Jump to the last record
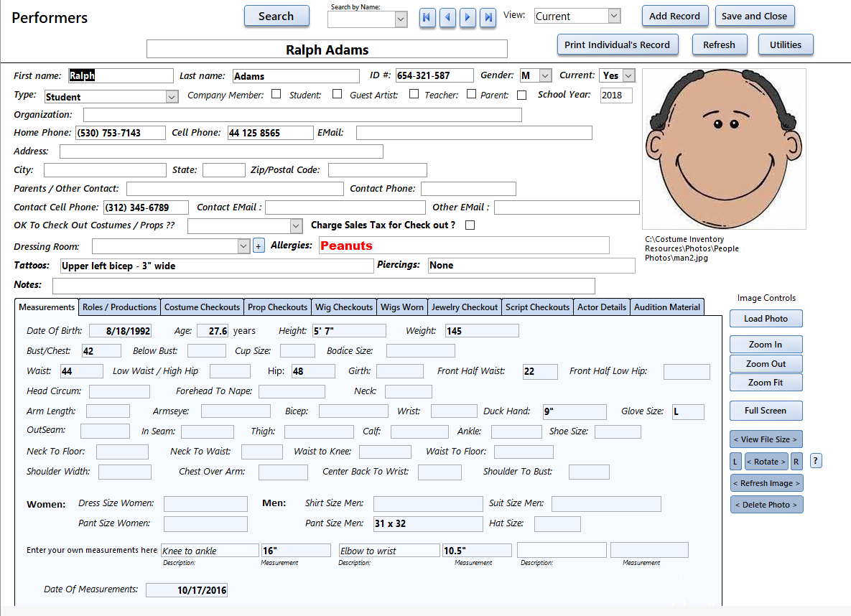 [488, 17]
